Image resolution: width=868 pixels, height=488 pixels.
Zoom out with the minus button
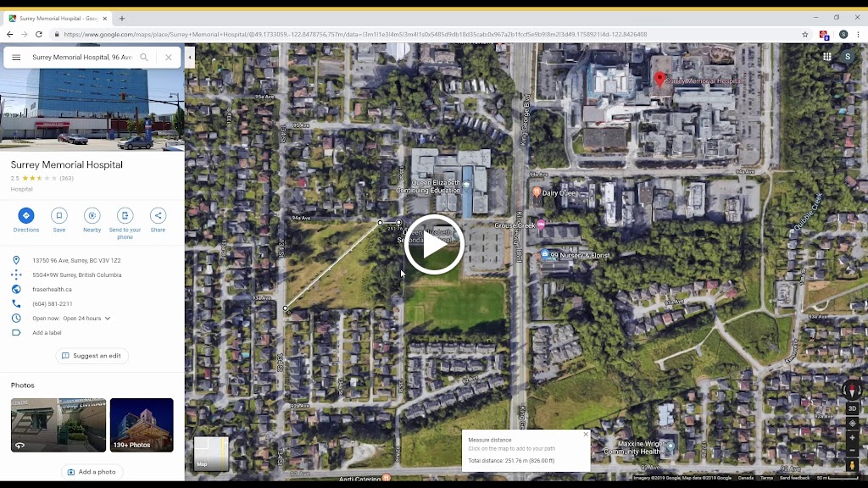point(852,450)
